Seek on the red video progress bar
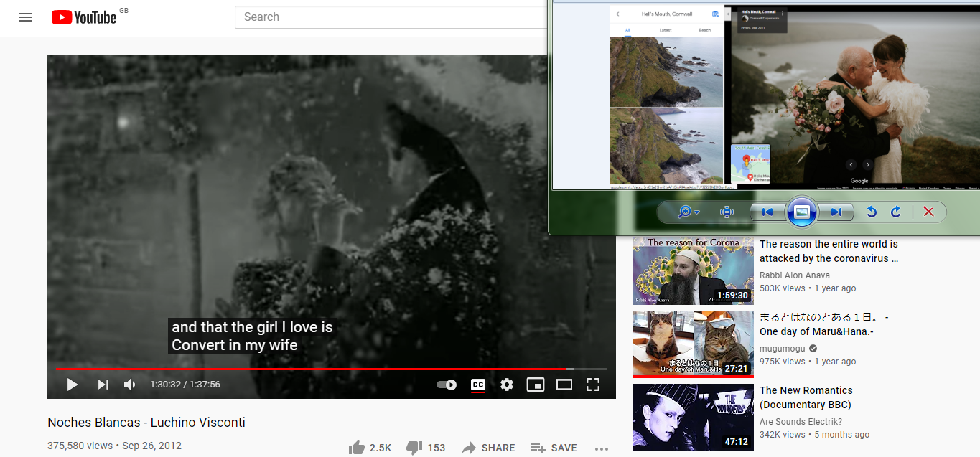Screen dimensions: 980x457 tap(331, 369)
